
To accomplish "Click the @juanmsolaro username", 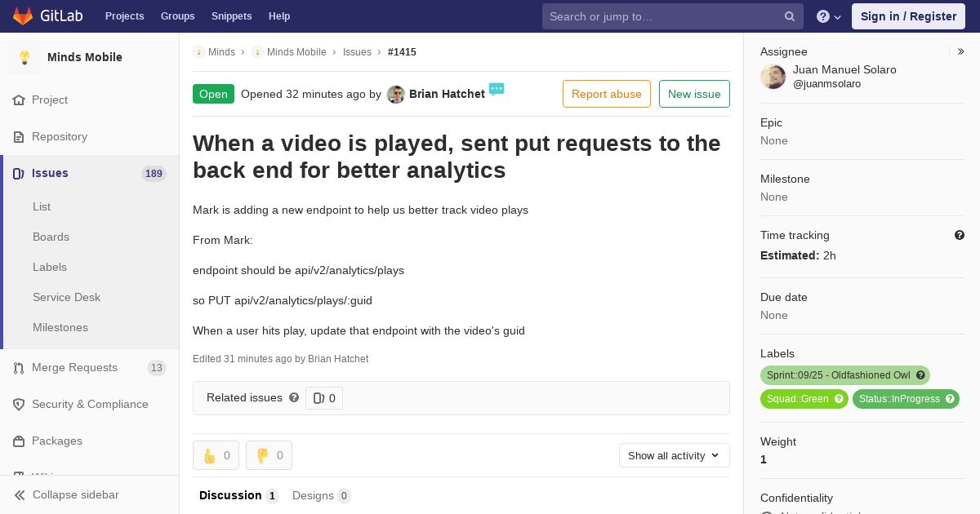I will point(826,83).
